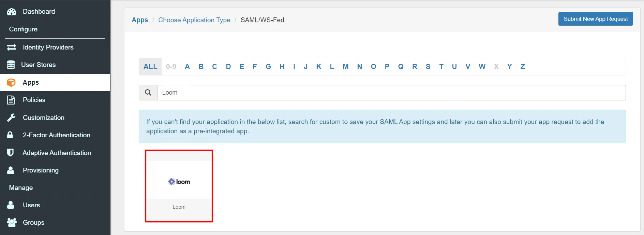Filter apps by letter W
Image resolution: width=644 pixels, height=235 pixels.
click(x=482, y=67)
